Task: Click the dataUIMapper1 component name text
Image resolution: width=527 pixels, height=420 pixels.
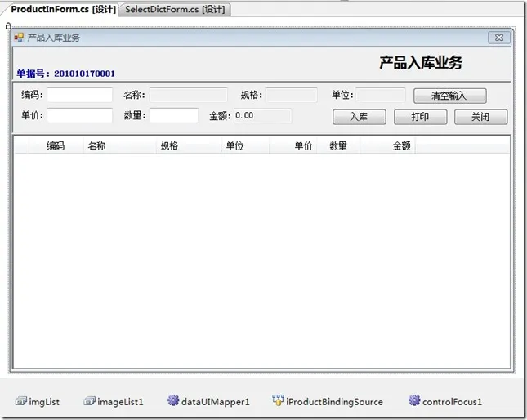Action: click(x=216, y=402)
